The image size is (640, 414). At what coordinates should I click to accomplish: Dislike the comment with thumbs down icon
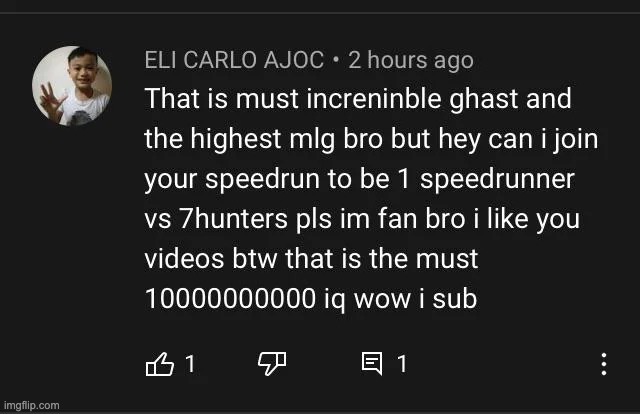coord(272,363)
